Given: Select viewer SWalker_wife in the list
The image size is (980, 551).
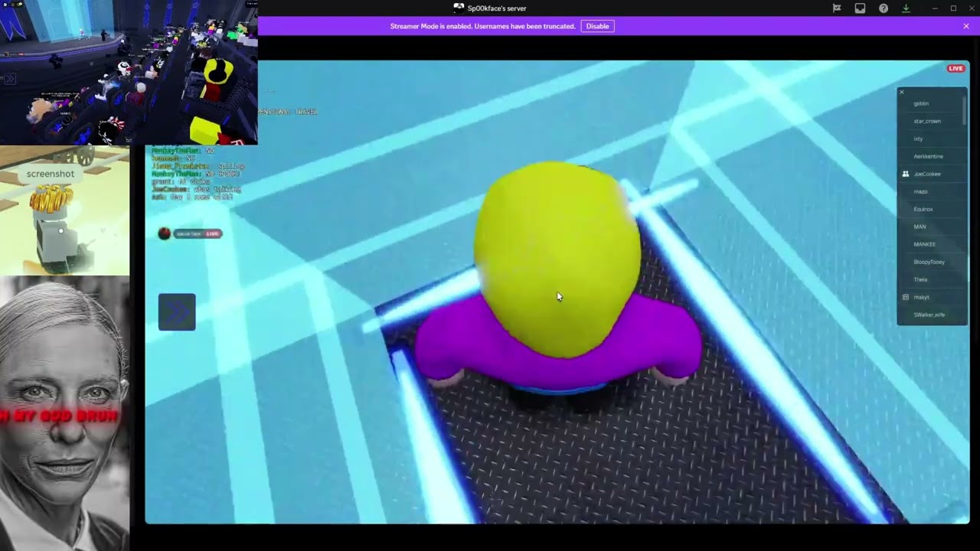Looking at the screenshot, I should 929,315.
